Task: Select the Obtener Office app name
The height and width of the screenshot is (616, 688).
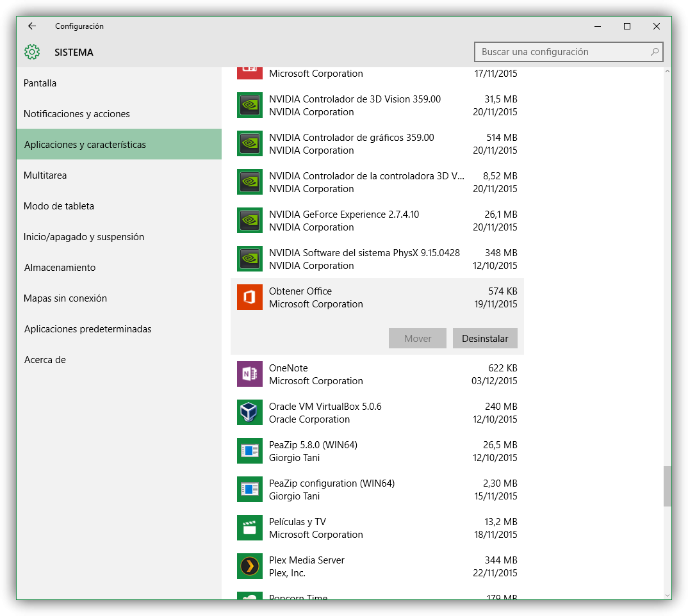Action: (x=300, y=291)
